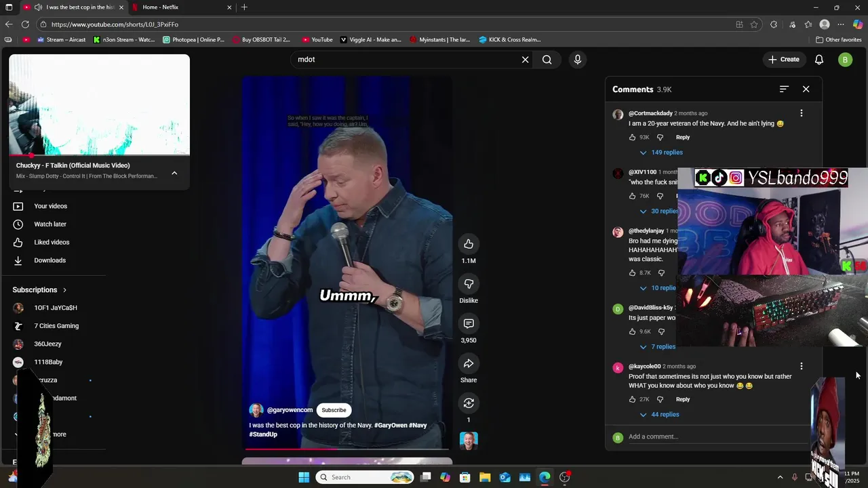Like the @kaycole00 comment
868x488 pixels.
click(x=633, y=400)
